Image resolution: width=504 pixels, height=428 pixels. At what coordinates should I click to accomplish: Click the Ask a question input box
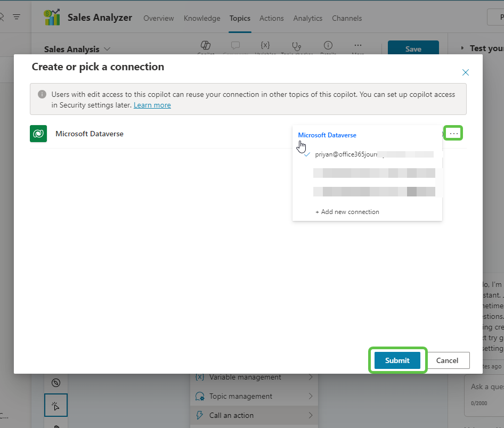click(x=484, y=387)
